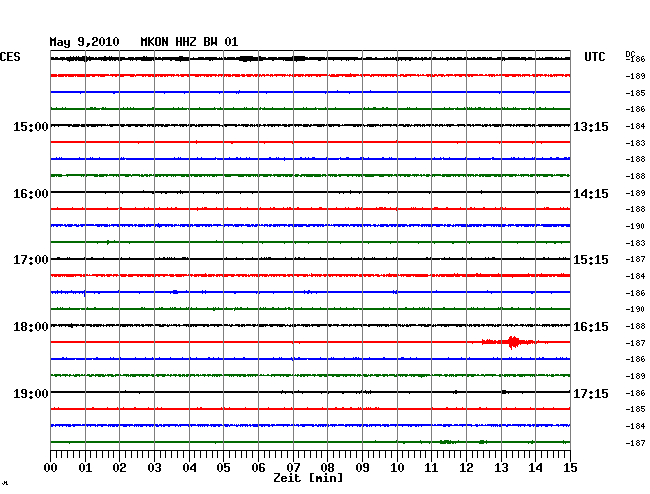Click the Zeit [min] axis title
Screen dimensions: 650x494
308,478
